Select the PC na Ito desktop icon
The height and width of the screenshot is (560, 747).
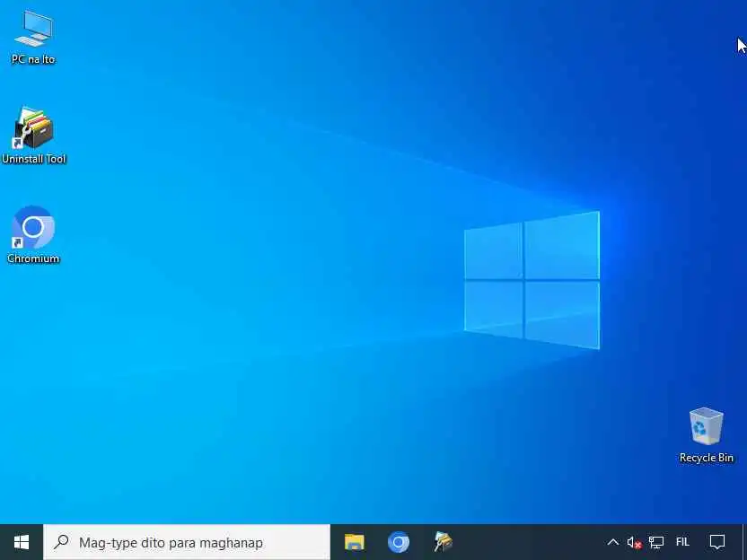(x=33, y=37)
